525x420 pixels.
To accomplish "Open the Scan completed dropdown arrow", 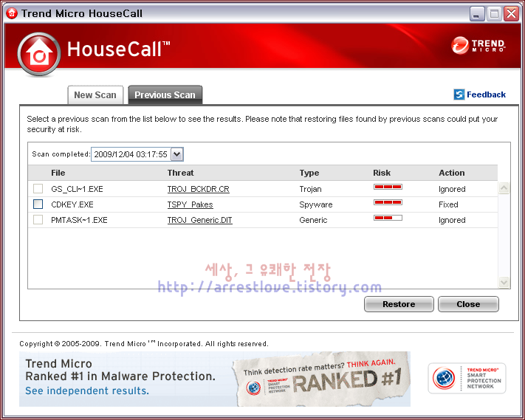I will [x=177, y=154].
